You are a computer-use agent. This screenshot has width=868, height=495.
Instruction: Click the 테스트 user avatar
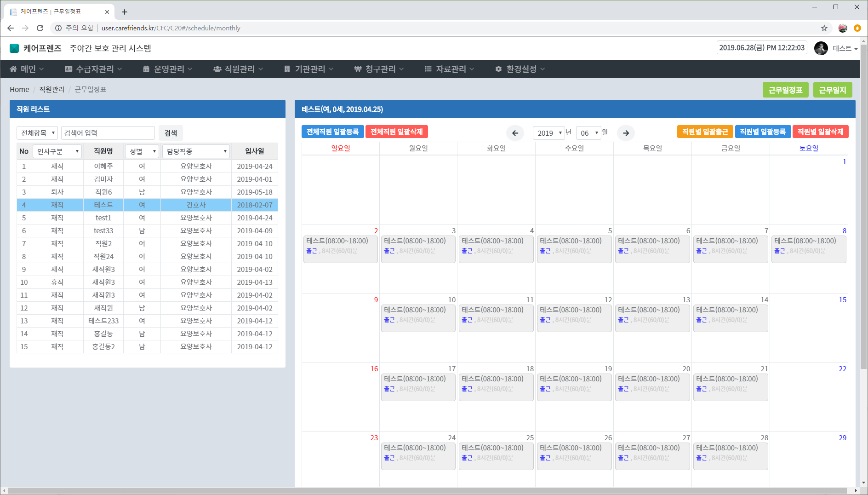[x=821, y=48]
